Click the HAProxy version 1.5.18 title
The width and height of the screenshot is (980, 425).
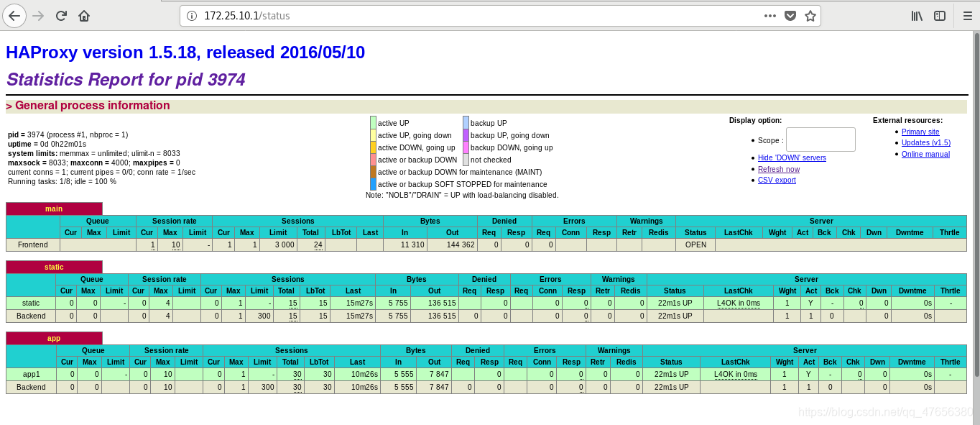pos(185,52)
